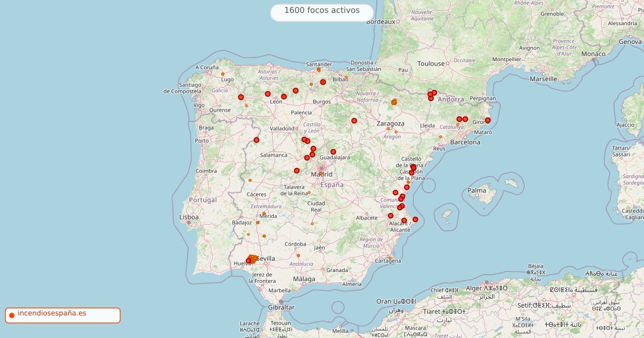Open the red marker just east of León
The image size is (644, 338).
284,97
